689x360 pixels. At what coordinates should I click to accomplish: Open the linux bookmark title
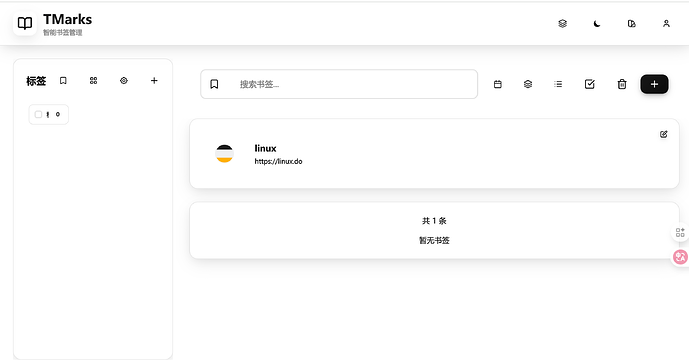[265, 148]
